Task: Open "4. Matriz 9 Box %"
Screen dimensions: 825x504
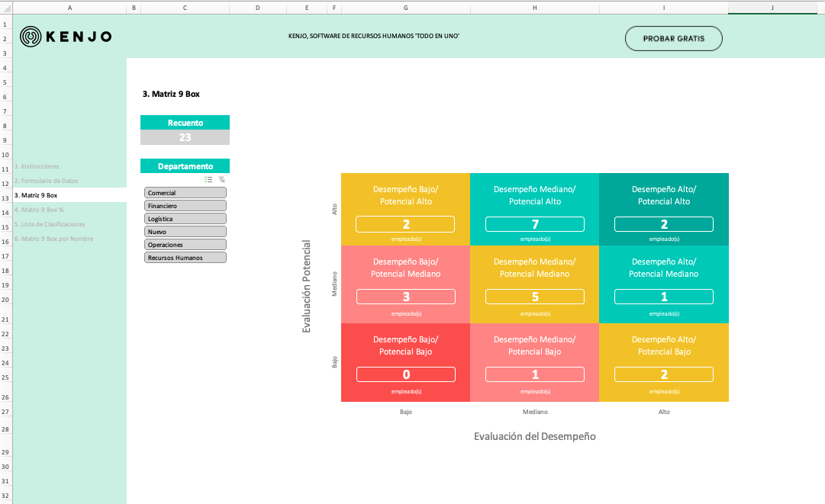Action: [40, 210]
